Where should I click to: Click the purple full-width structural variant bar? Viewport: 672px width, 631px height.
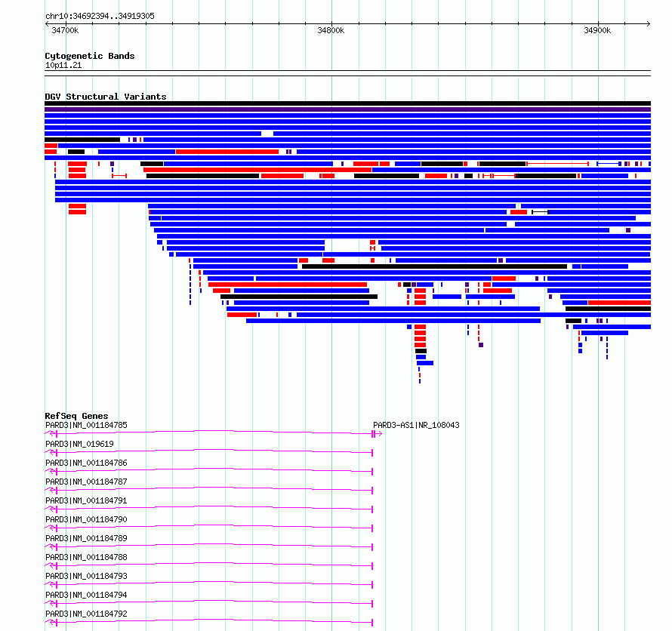coord(347,109)
